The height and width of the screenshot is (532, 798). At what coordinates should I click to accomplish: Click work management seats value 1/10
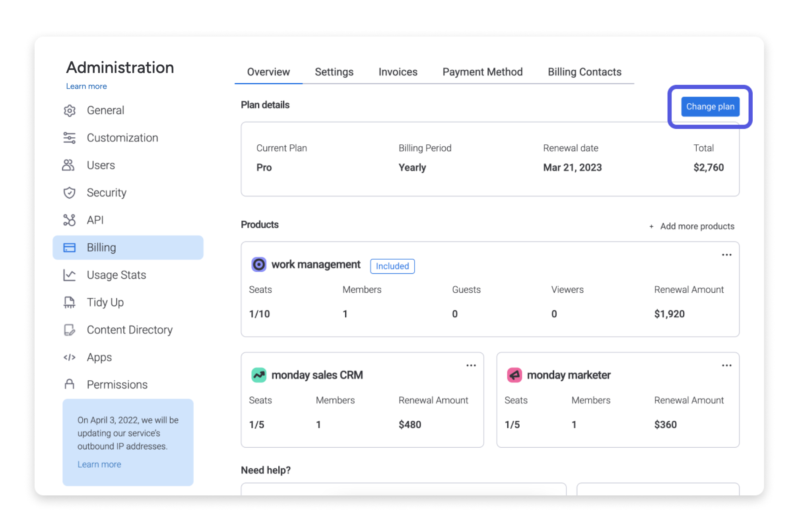tap(259, 314)
